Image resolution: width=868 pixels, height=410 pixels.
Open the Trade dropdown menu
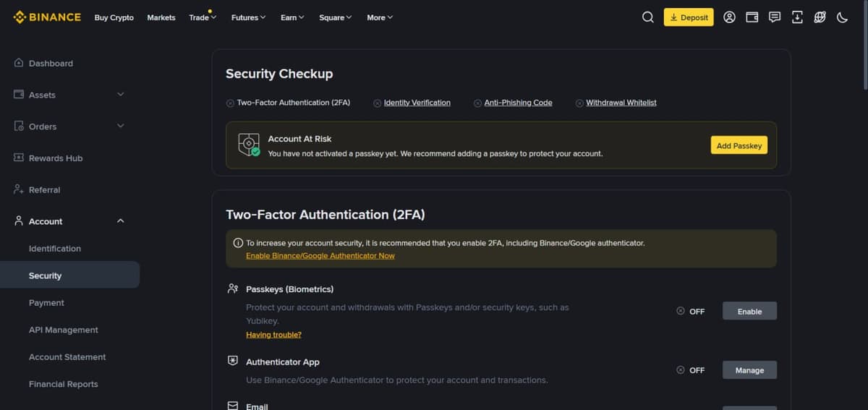pos(203,17)
